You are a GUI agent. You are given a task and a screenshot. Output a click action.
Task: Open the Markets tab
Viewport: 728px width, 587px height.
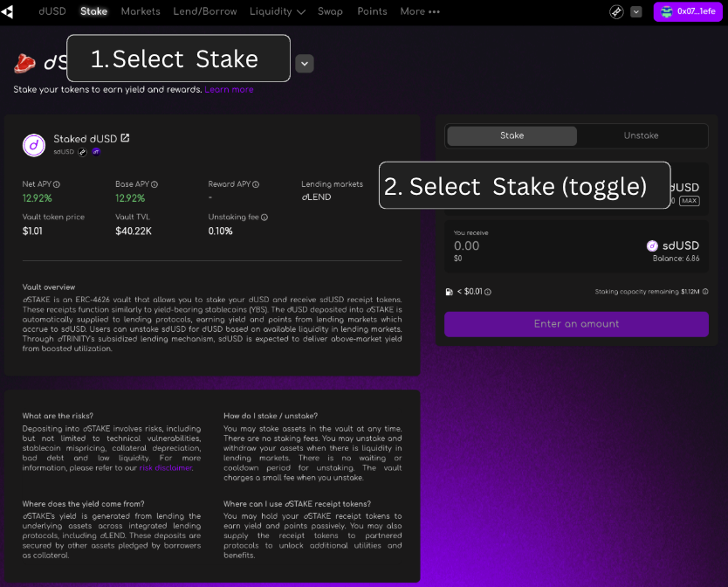click(x=141, y=11)
